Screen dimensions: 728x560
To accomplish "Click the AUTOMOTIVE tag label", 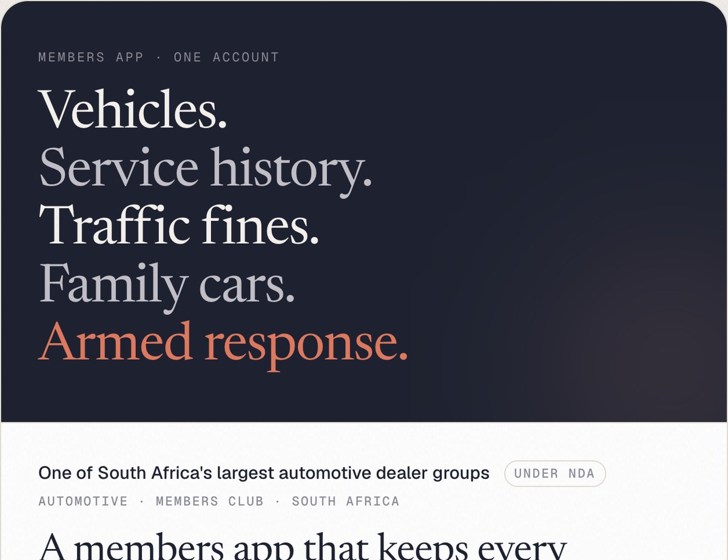I will pyautogui.click(x=83, y=501).
